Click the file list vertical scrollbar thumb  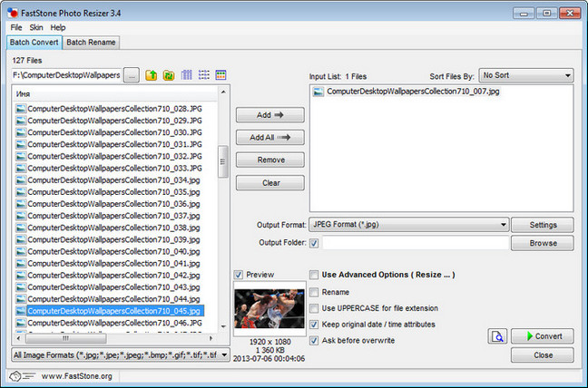223,161
